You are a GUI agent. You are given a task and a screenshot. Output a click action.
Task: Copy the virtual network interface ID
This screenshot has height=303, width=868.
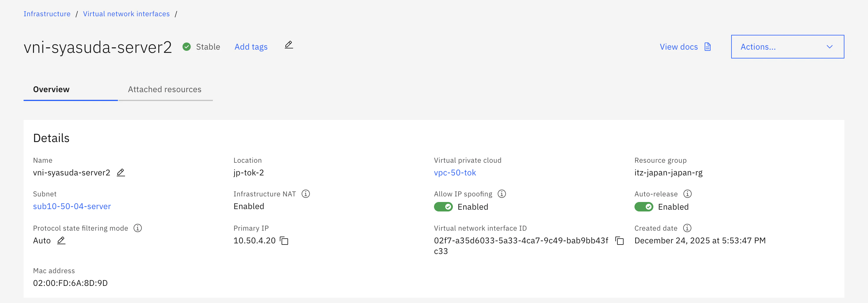pos(619,241)
